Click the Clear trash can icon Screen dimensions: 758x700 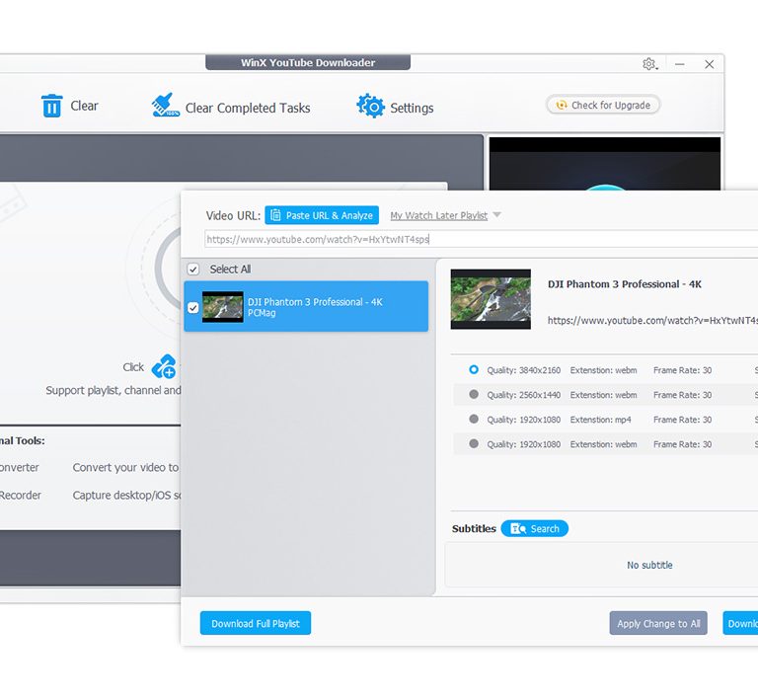[51, 106]
